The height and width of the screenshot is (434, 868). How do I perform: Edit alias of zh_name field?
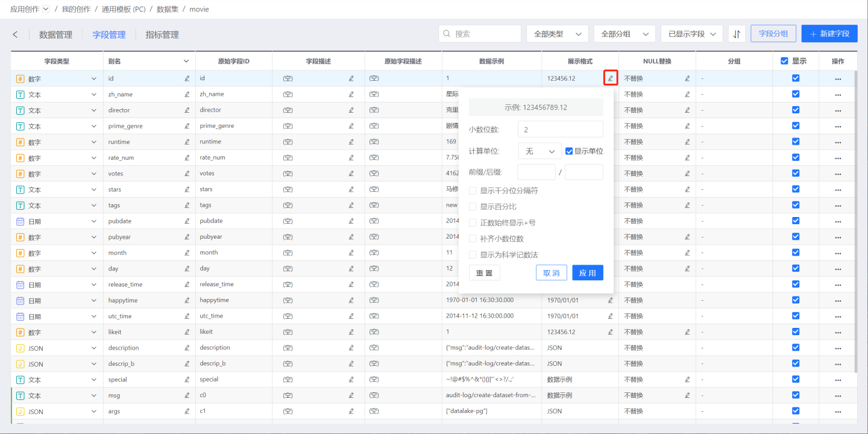(x=187, y=95)
